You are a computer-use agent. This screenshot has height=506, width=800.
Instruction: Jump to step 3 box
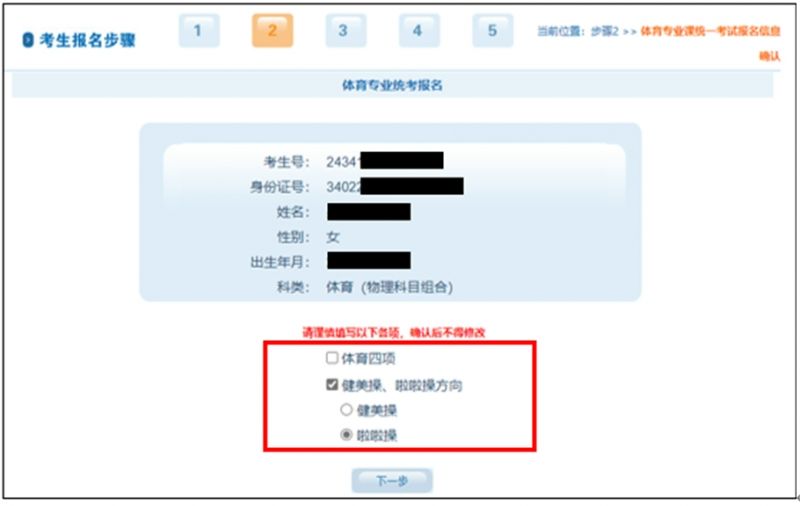pyautogui.click(x=346, y=31)
